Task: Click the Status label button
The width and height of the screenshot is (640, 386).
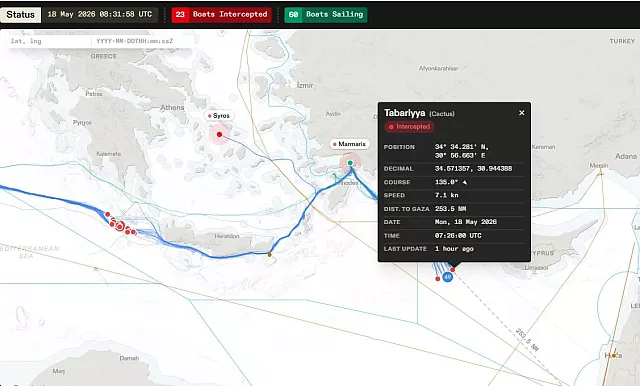Action: (x=20, y=15)
